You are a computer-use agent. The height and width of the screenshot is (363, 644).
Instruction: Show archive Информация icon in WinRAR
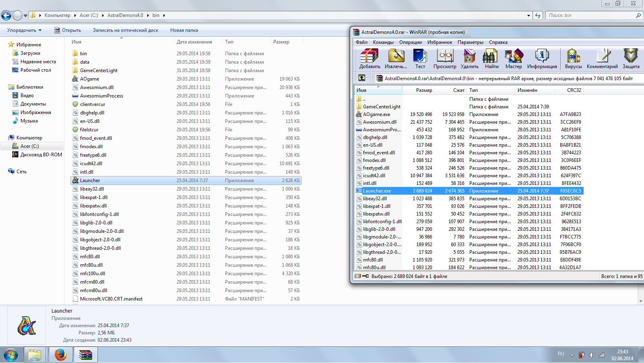pos(542,59)
